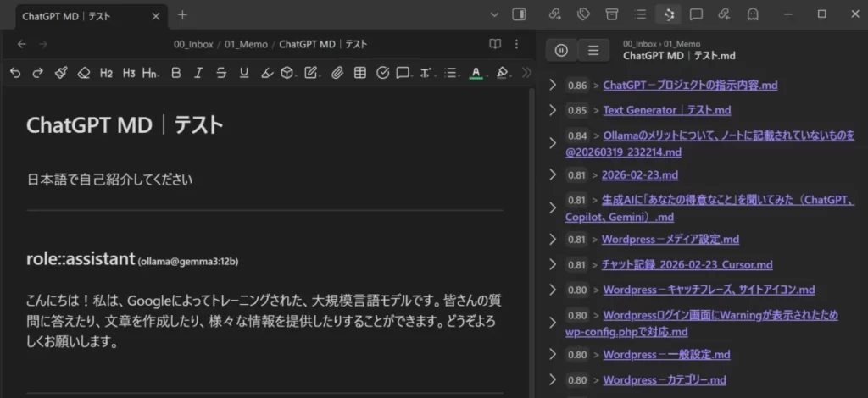This screenshot has width=868, height=398.
Task: Open the list type dropdown
Action: pos(452,73)
